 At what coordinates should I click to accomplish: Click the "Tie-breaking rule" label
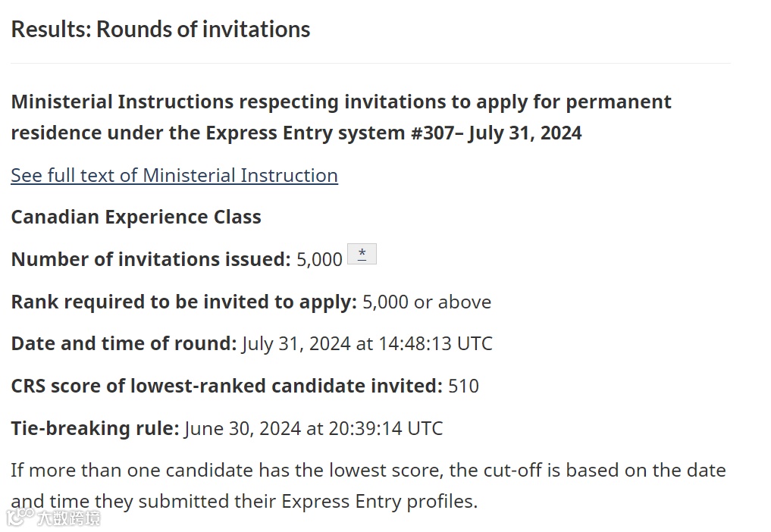click(x=95, y=428)
